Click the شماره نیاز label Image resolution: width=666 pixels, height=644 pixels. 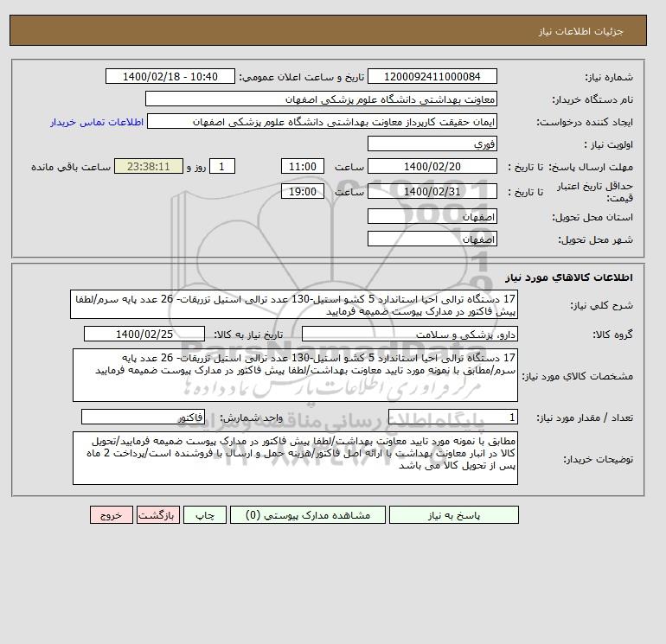tap(609, 77)
